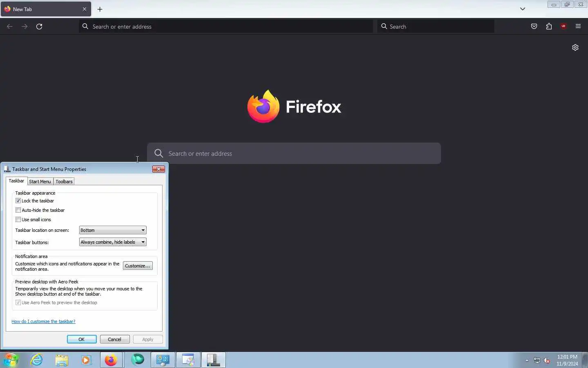Open Taskbar buttons combine dropdown
This screenshot has width=588, height=368.
[x=113, y=242]
